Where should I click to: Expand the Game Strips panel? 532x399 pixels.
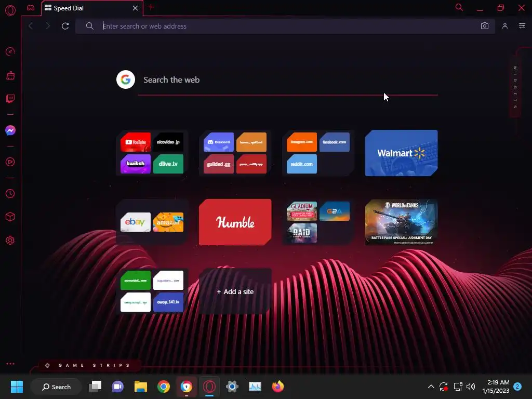pyautogui.click(x=89, y=365)
